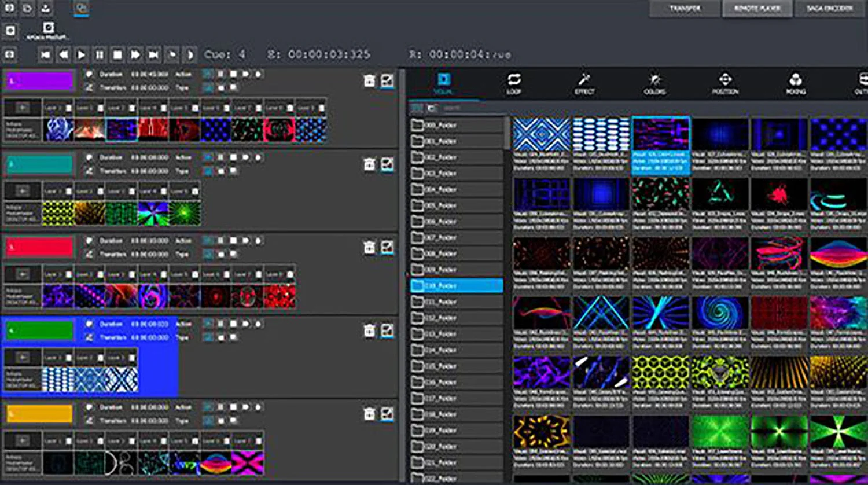Open the EFFECT tab

click(584, 84)
